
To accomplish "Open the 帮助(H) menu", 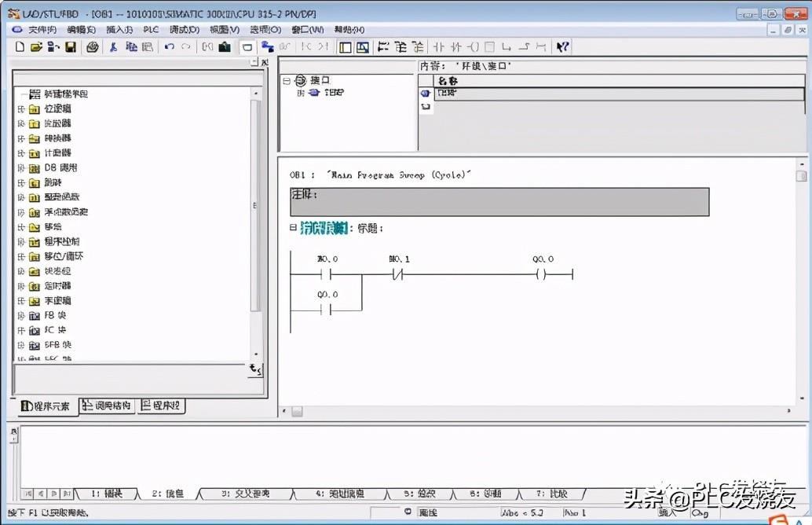I will coord(349,30).
